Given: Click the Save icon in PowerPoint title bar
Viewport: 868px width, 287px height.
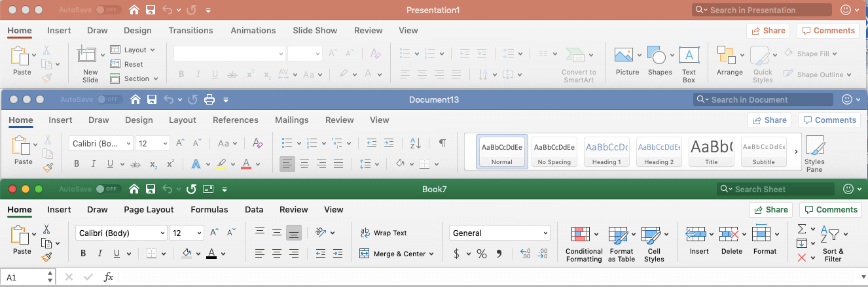Looking at the screenshot, I should [x=151, y=10].
